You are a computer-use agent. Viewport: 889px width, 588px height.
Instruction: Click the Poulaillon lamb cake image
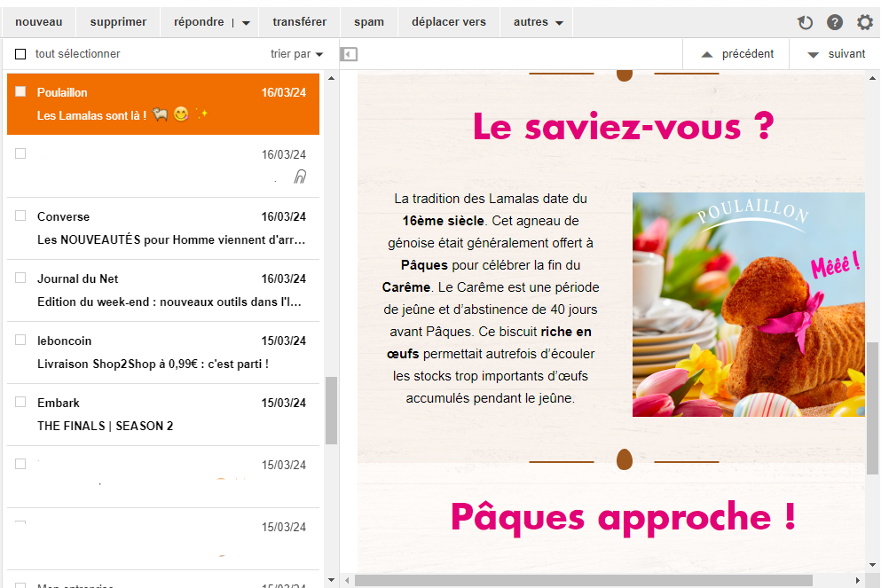point(748,304)
